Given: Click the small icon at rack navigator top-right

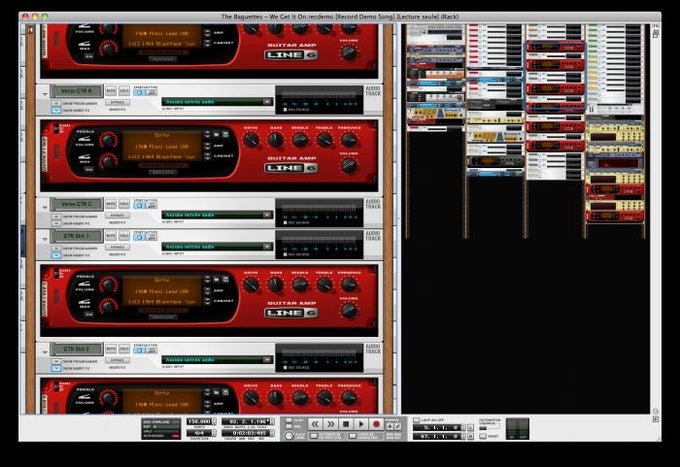Looking at the screenshot, I should pyautogui.click(x=655, y=33).
